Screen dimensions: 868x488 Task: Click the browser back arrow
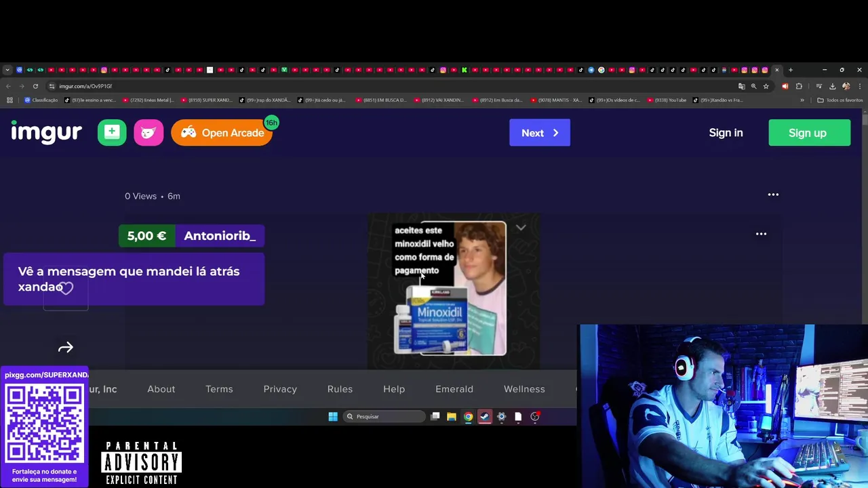click(8, 86)
